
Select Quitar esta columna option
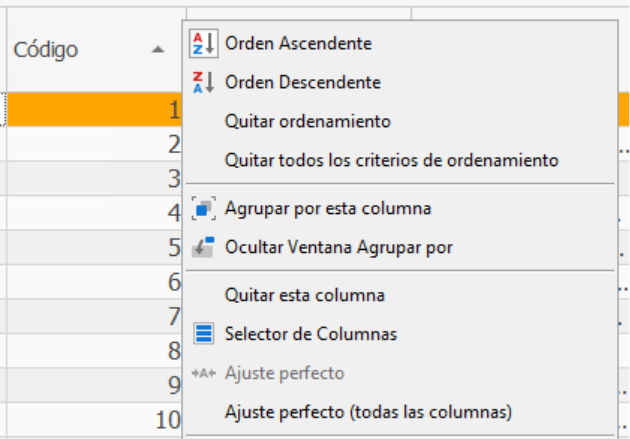coord(305,295)
